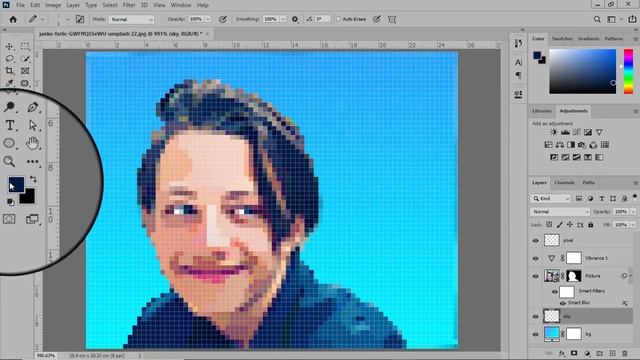The width and height of the screenshot is (640, 360).
Task: Select the Zoom tool
Action: 9,161
